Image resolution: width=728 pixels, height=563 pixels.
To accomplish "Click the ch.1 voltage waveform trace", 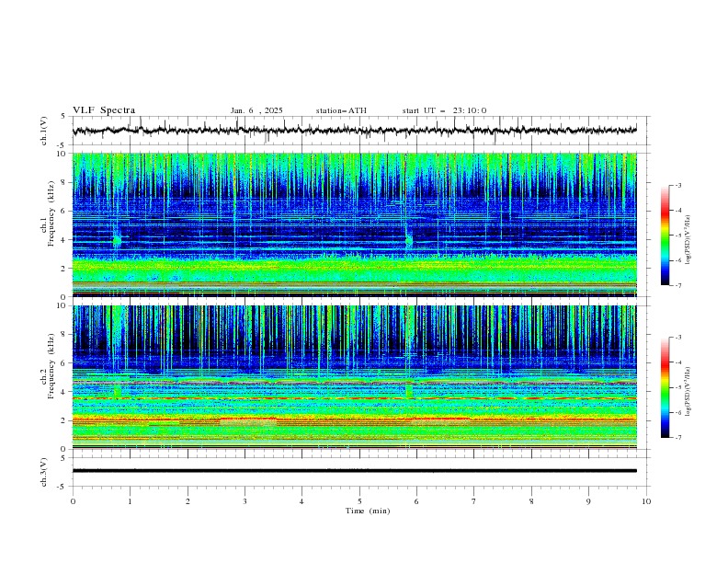I will click(x=354, y=130).
